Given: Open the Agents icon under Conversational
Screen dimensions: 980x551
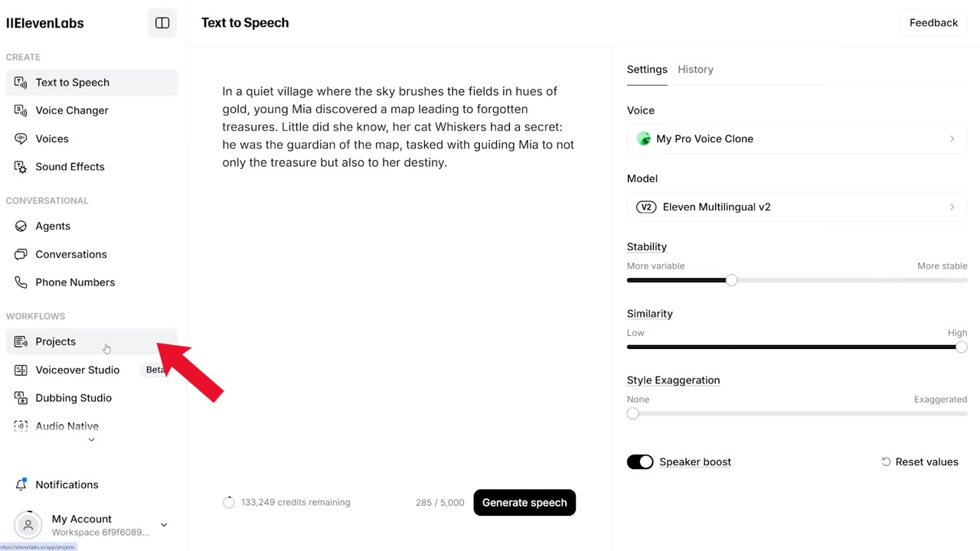Looking at the screenshot, I should pos(21,226).
